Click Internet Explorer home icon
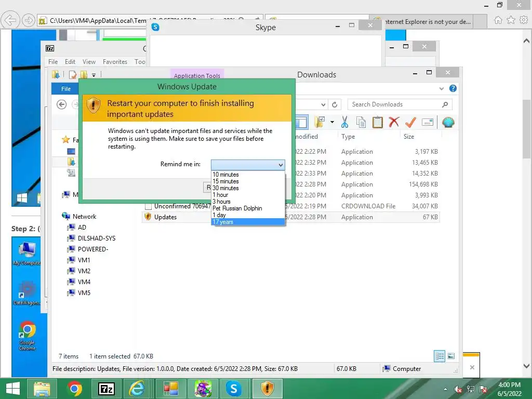This screenshot has width=532, height=399. coord(498,20)
